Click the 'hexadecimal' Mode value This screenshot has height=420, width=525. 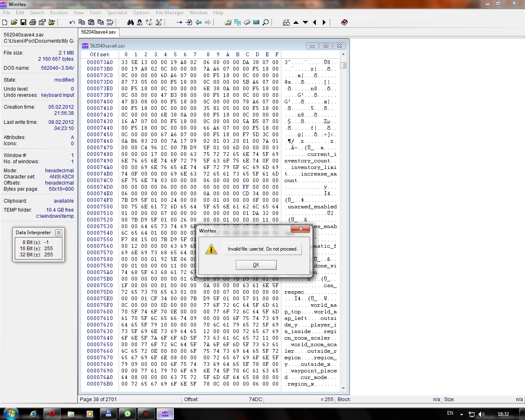[59, 171]
